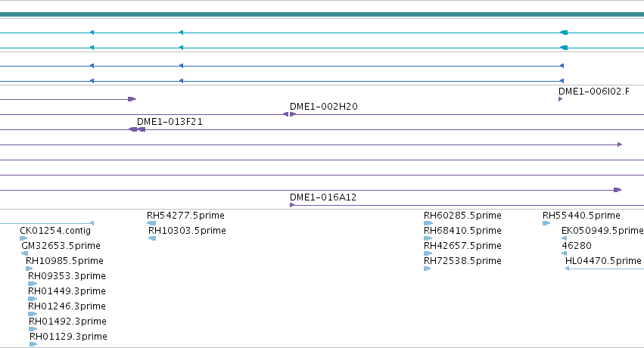Viewport: 644px width, 348px height.
Task: Click the purple arrow starting the DME1-016A12 line
Action: [x=292, y=205]
